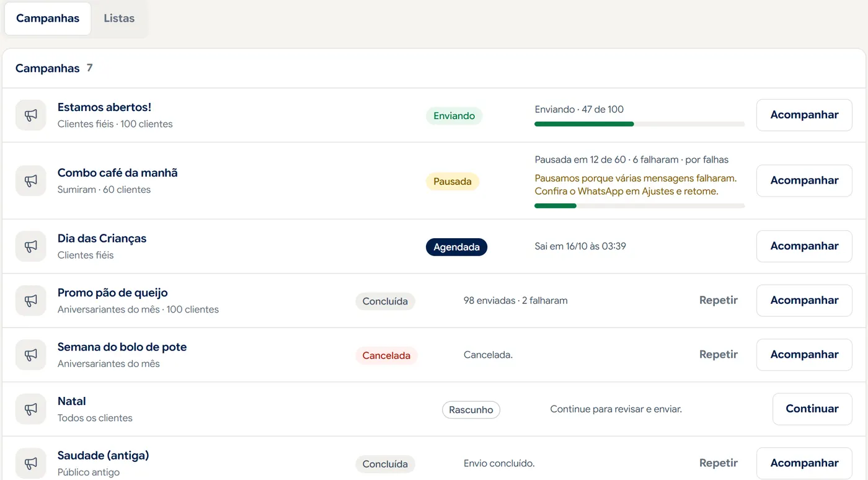Click the Concluída badge for Promo pão de queijo
Screen dimensions: 868x480
(385, 301)
